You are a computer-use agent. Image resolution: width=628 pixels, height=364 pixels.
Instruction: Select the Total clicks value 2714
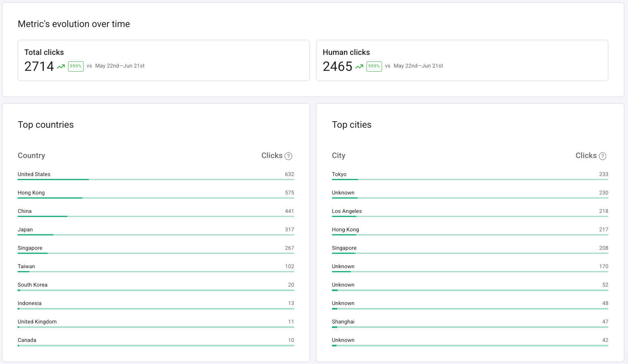click(x=39, y=66)
